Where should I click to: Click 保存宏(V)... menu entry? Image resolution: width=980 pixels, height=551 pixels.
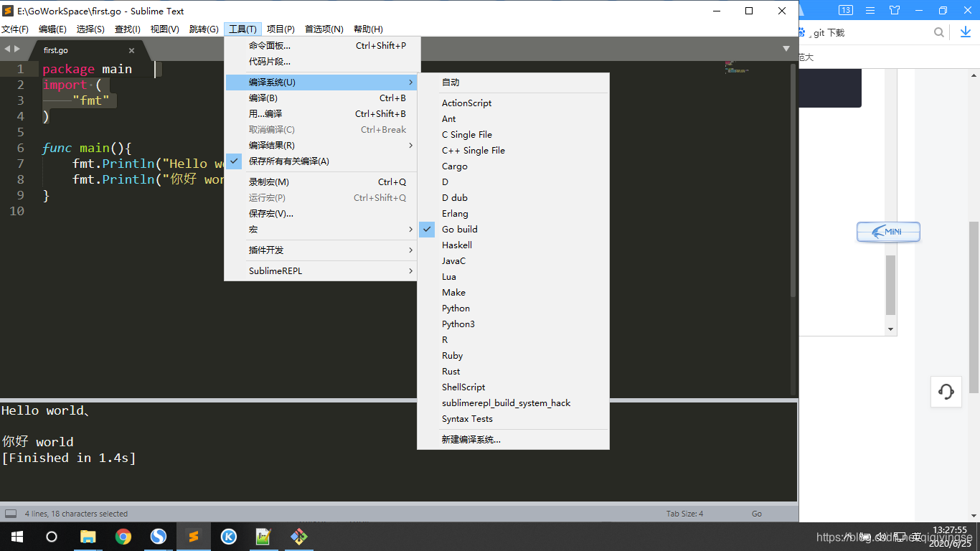point(321,214)
